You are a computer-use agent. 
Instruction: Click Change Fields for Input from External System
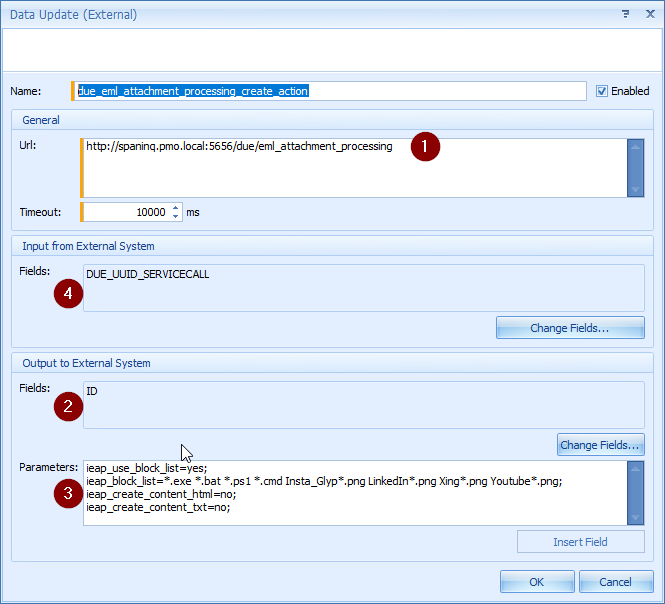coord(570,328)
